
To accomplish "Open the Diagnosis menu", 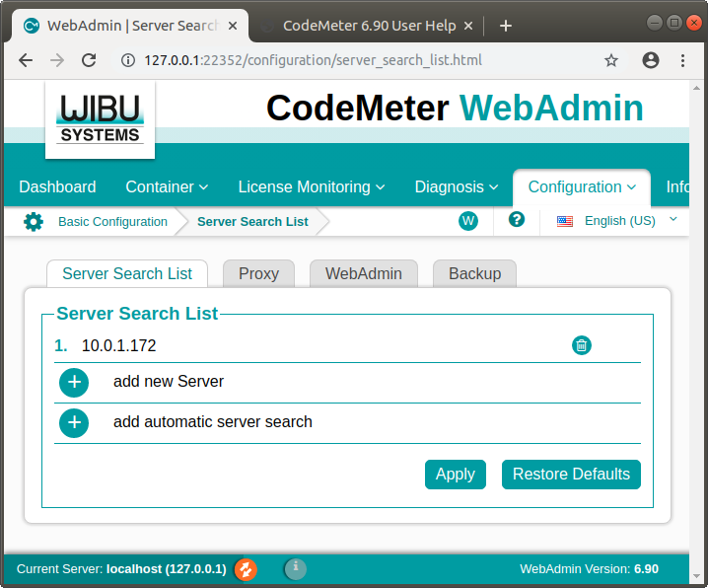I will point(457,186).
